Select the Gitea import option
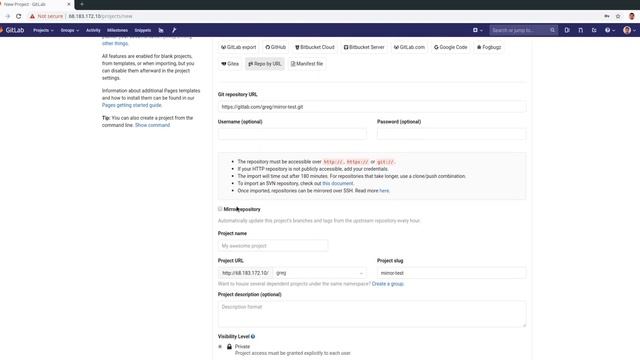 230,64
